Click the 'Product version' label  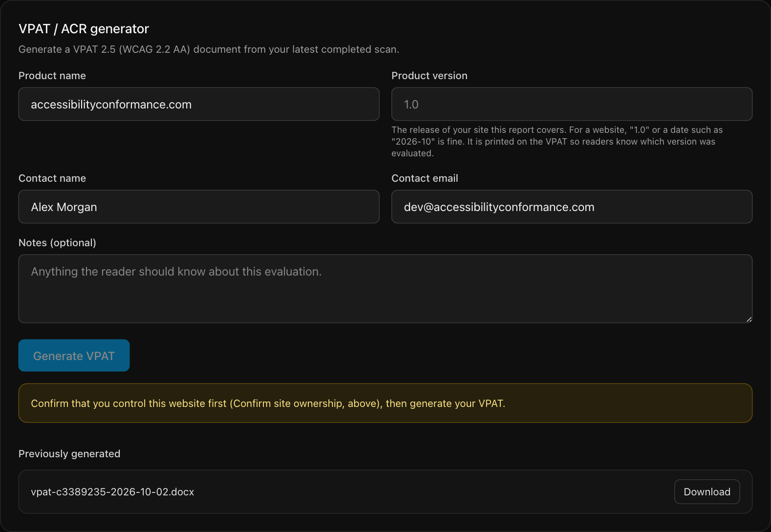429,76
